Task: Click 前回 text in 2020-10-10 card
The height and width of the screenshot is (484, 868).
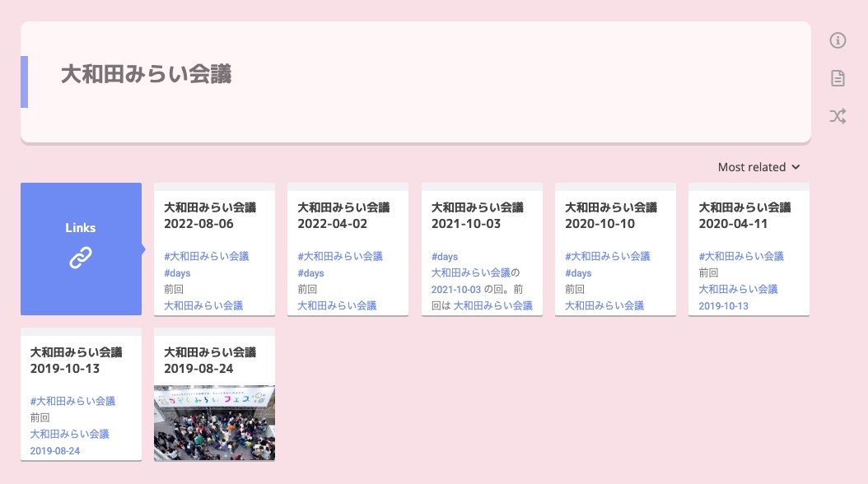Action: coord(575,289)
